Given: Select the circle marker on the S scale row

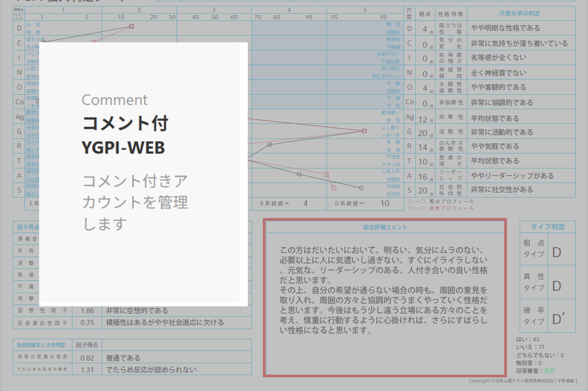Looking at the screenshot, I should pyautogui.click(x=362, y=188).
